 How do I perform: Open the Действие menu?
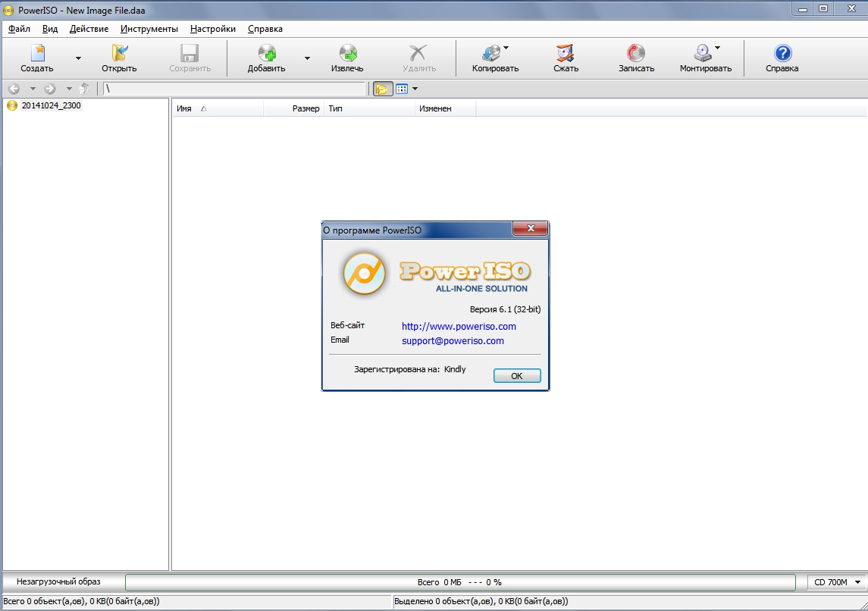89,29
